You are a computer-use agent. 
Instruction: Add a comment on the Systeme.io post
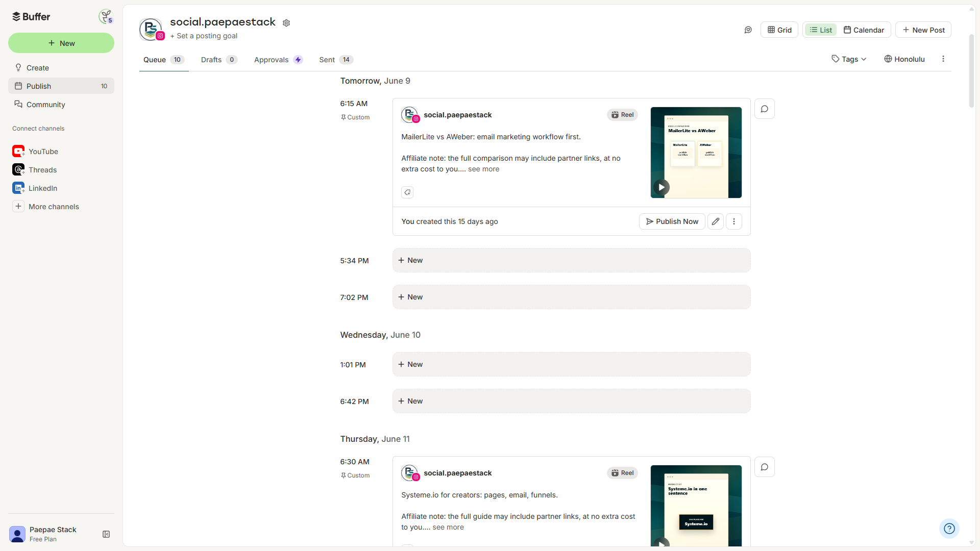(x=765, y=467)
